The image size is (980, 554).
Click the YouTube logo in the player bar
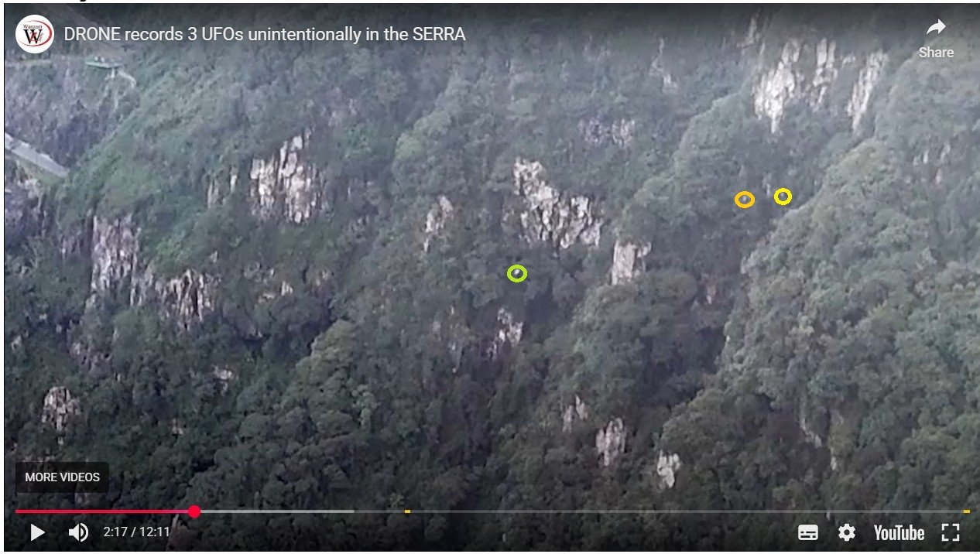899,532
